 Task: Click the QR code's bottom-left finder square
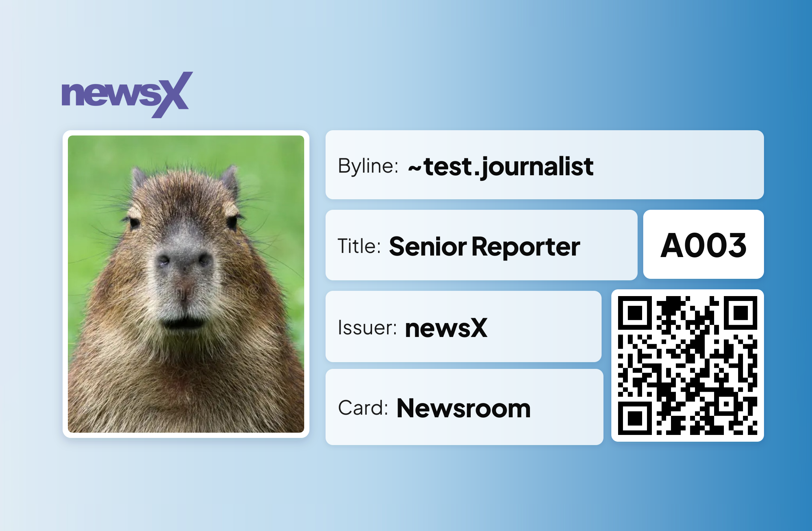[x=635, y=418]
